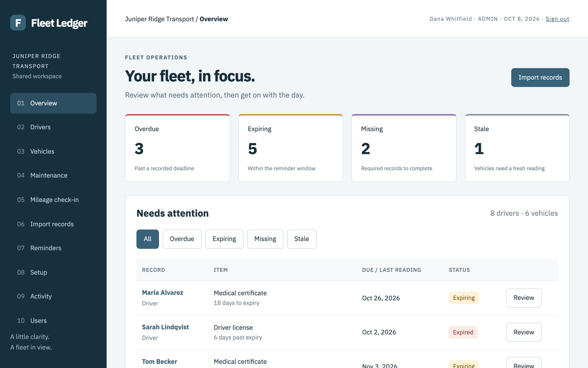Review Maria Alvarez's medical certificate
The image size is (588, 368).
click(524, 298)
